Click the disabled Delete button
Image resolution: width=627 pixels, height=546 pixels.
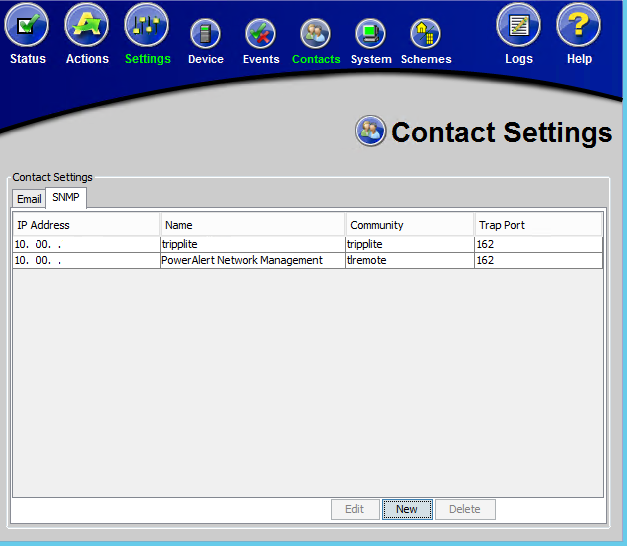point(465,509)
